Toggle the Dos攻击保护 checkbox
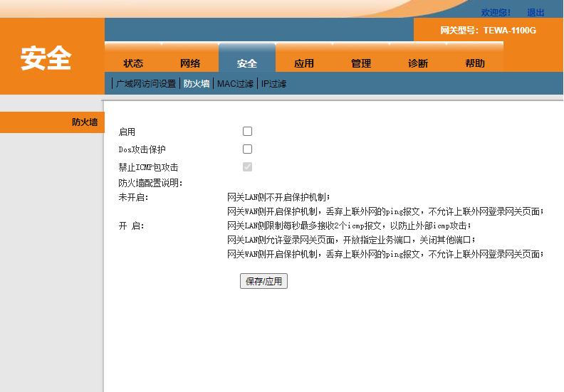Screen dimensions: 564x392 (247, 149)
